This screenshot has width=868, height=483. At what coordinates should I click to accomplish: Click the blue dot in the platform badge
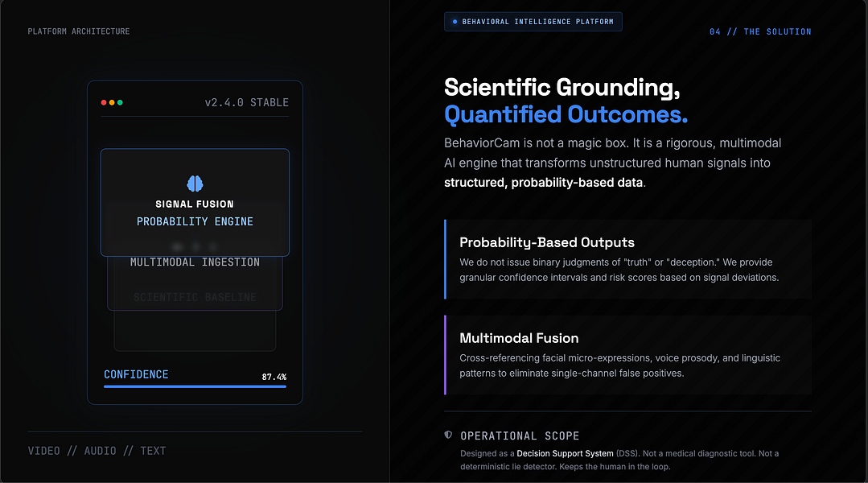click(x=455, y=22)
